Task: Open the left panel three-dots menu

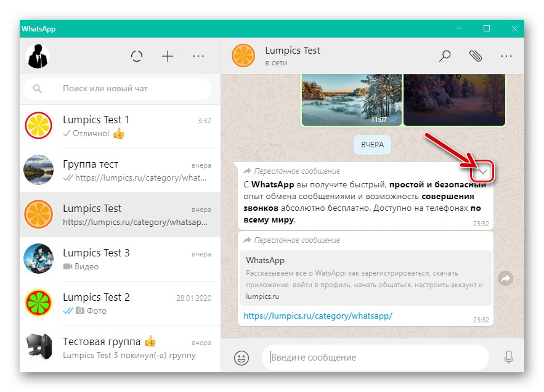Action: [x=198, y=56]
